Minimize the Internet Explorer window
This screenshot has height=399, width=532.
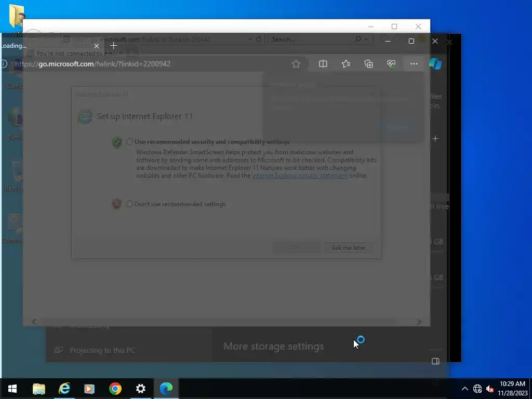(x=371, y=26)
